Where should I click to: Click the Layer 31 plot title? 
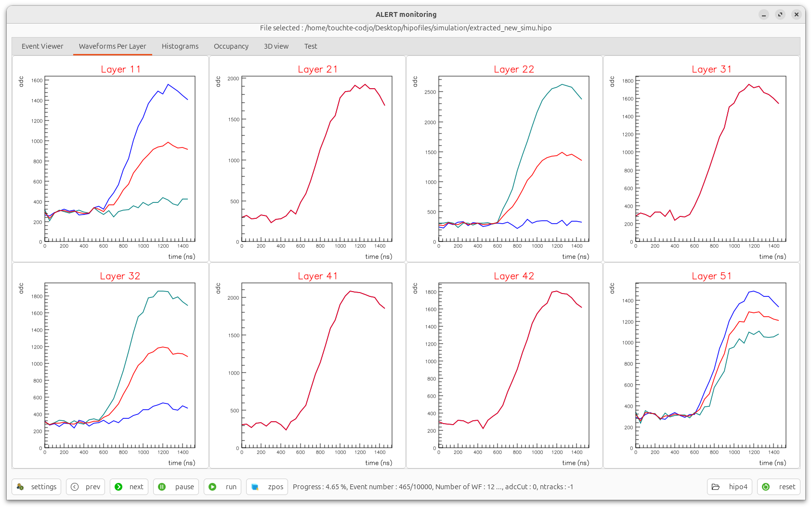tap(711, 69)
